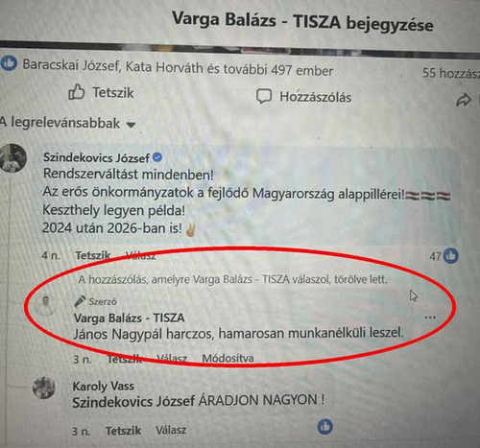Click the blue like reaction icon beside Baracskai József
480x448 pixels.
[x=9, y=63]
